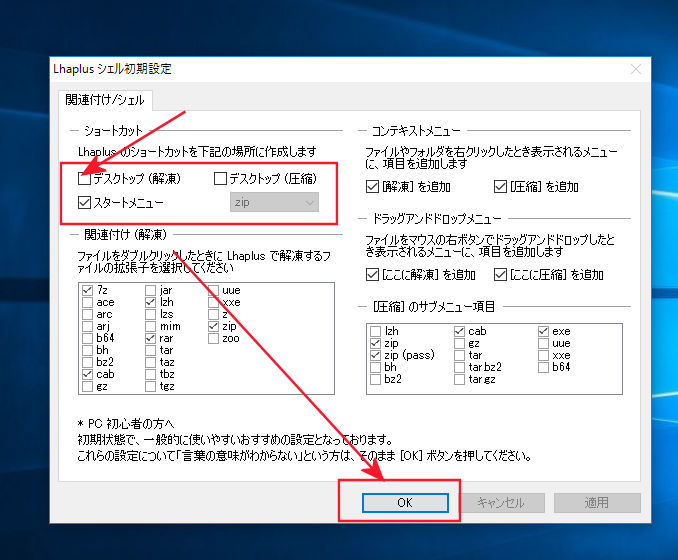Check bh in the compress submenu list
Viewport: 678px width, 560px height.
[375, 367]
